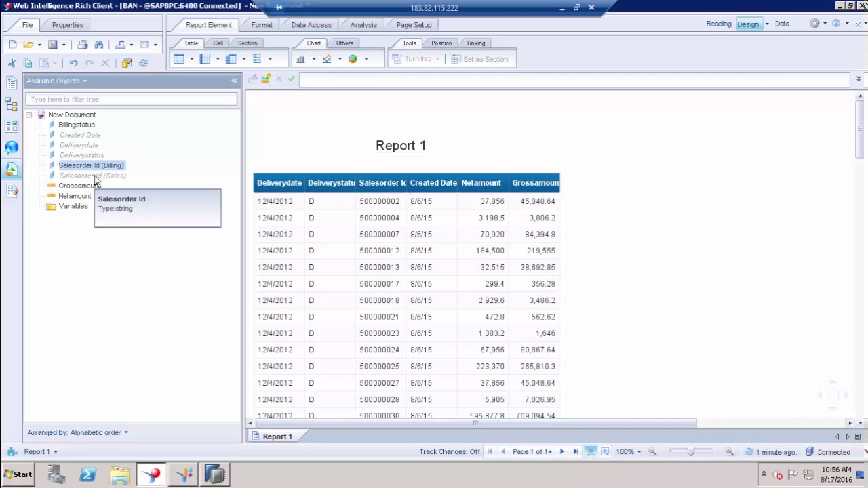868x488 pixels.
Task: Open the formula editor fx icon
Action: coord(254,79)
